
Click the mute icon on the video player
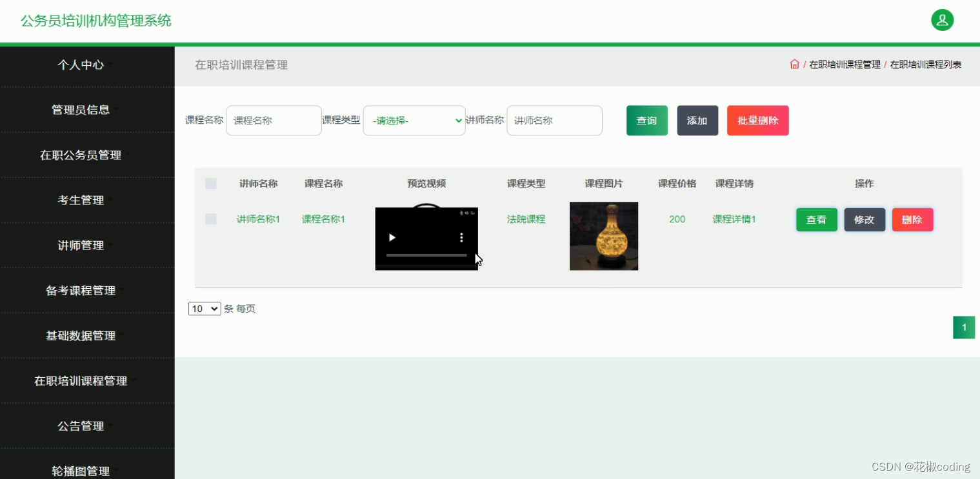pyautogui.click(x=466, y=213)
